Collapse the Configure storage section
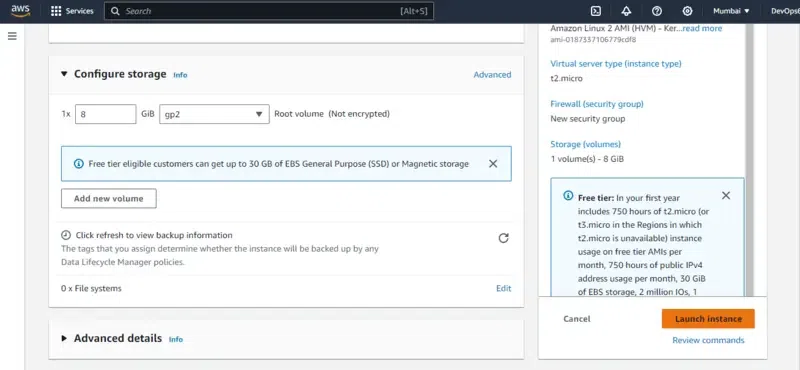This screenshot has height=370, width=800. pos(64,74)
